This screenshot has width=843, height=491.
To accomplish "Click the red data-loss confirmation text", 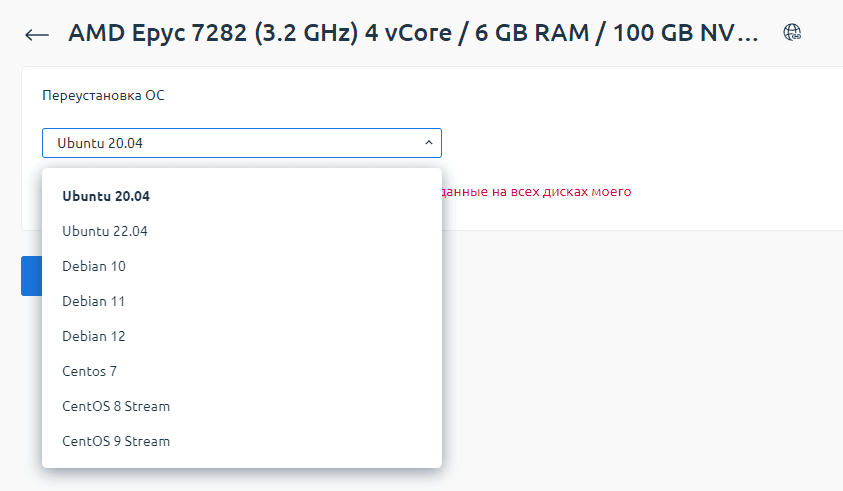I will (x=536, y=191).
